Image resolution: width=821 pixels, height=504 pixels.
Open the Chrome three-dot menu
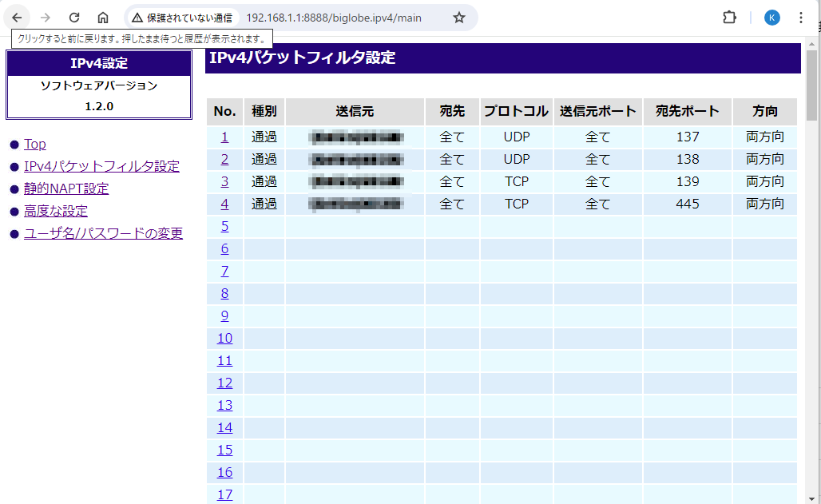(x=801, y=18)
